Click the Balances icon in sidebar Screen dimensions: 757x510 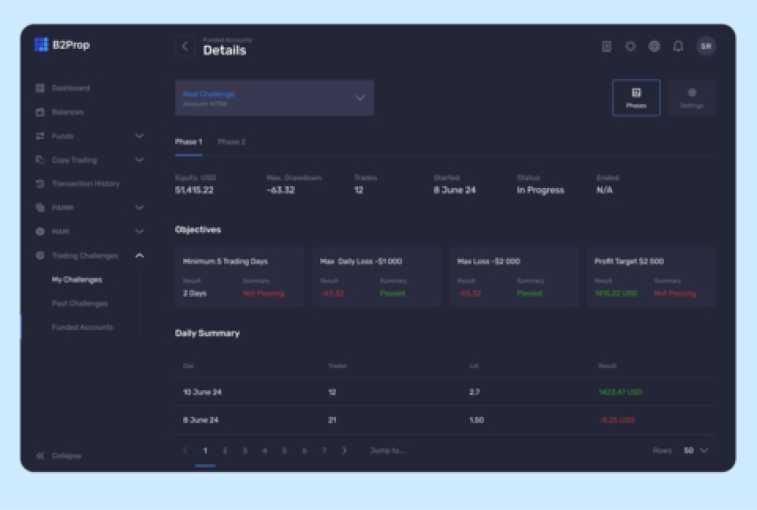[40, 112]
